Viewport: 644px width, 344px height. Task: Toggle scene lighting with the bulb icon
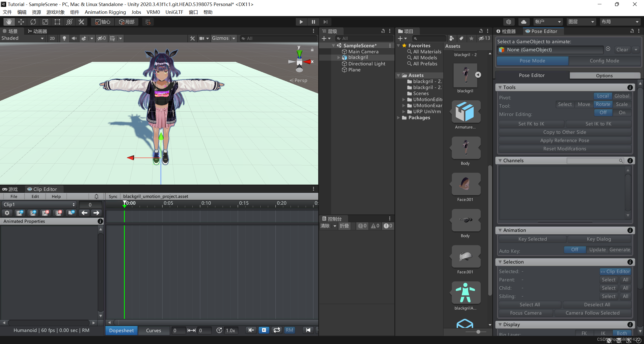pos(64,38)
